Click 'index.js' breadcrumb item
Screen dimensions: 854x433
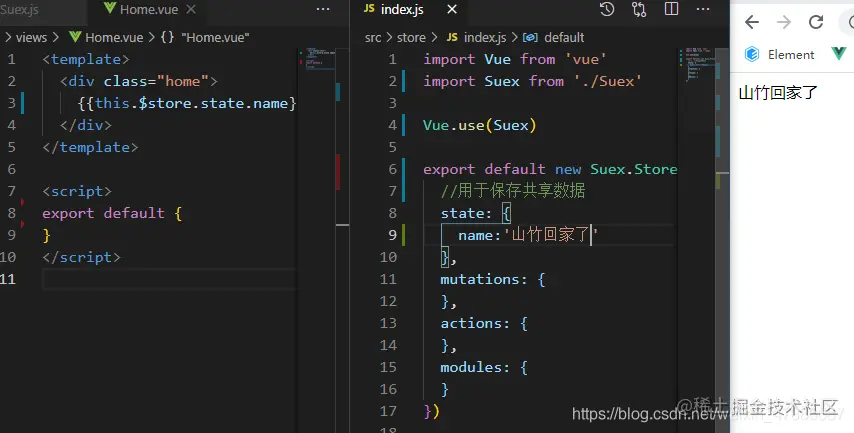pyautogui.click(x=477, y=38)
